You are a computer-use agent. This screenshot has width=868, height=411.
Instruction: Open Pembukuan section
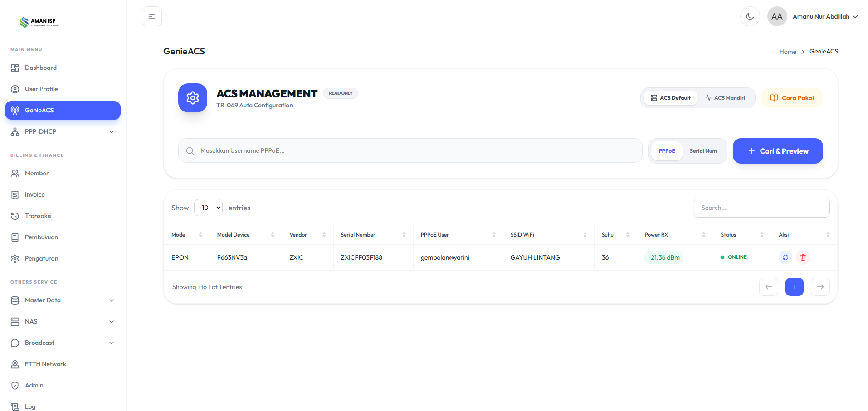click(x=63, y=237)
